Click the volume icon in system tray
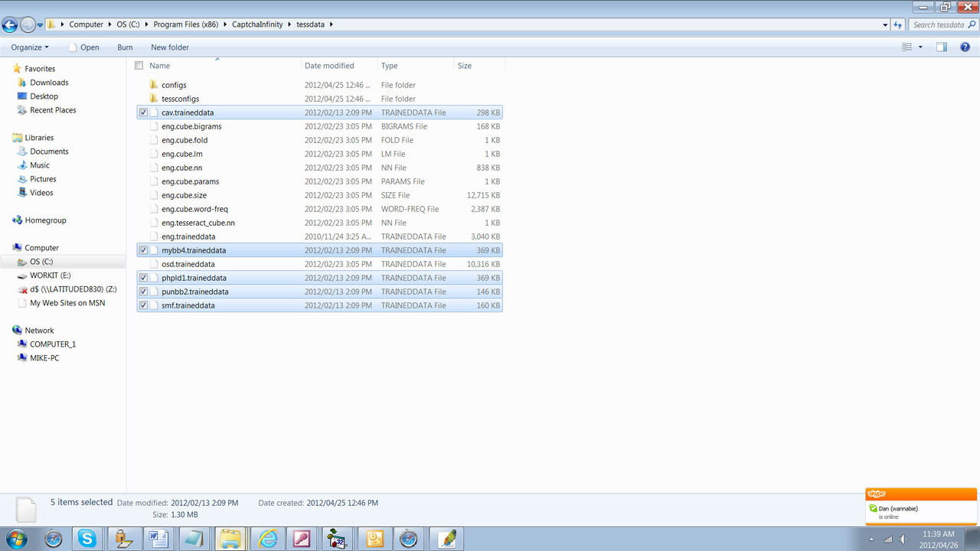Viewport: 980px width, 551px height. pos(904,539)
